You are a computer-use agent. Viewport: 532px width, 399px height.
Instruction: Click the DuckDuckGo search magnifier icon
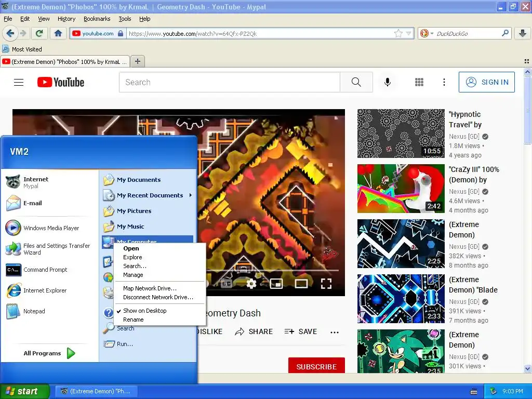[x=505, y=33]
